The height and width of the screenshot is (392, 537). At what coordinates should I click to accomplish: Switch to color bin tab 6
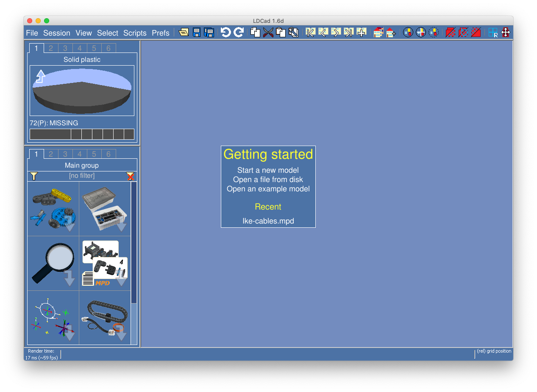(109, 48)
